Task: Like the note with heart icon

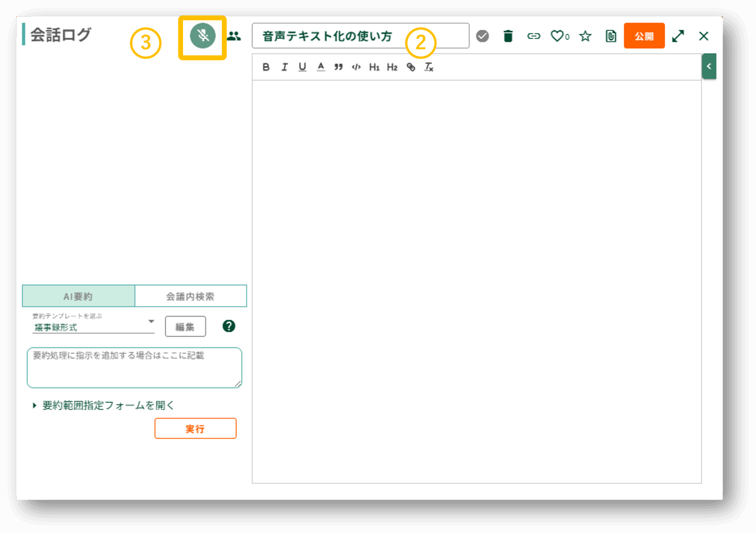Action: tap(558, 36)
